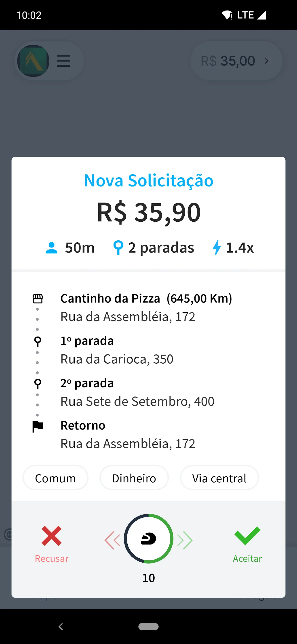The height and width of the screenshot is (644, 297).
Task: Tap the blue pin next to 2 paradas
Action: 118,248
